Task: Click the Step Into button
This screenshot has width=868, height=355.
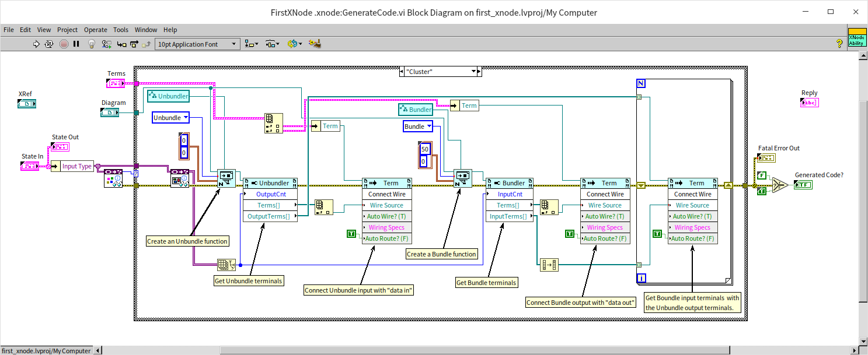Action: (121, 44)
